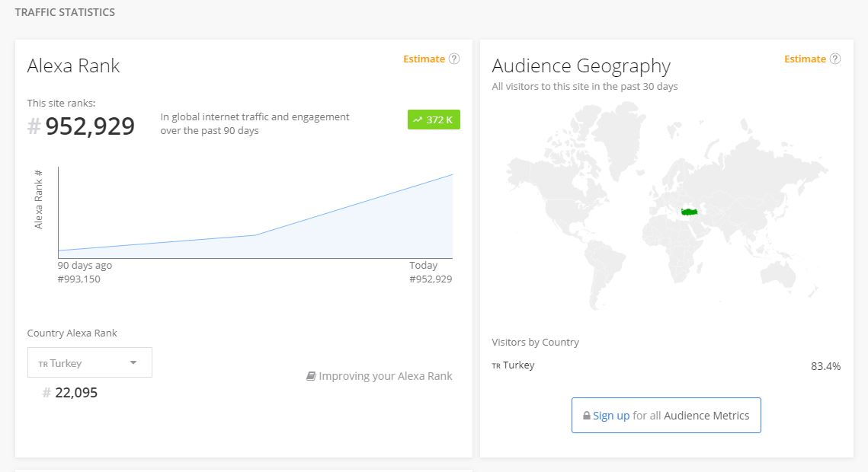This screenshot has width=868, height=472.
Task: Click the help icon beside Alexa Rank Estimate
Action: click(x=454, y=59)
